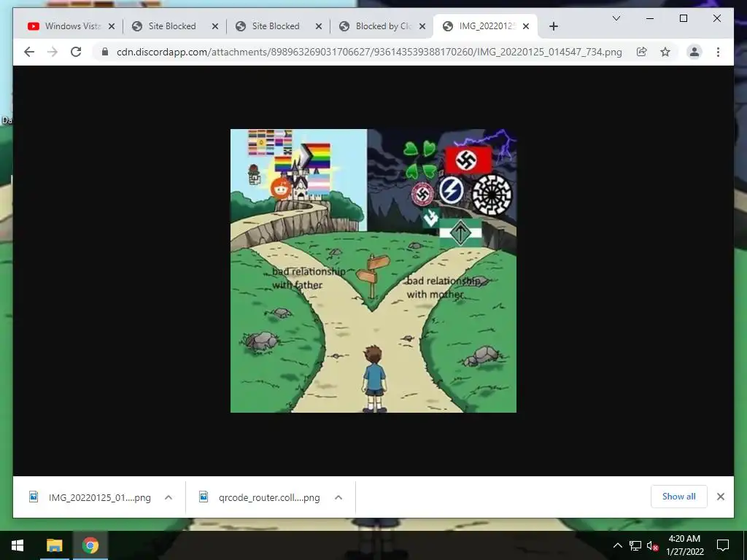Click Show all downloads button

679,497
